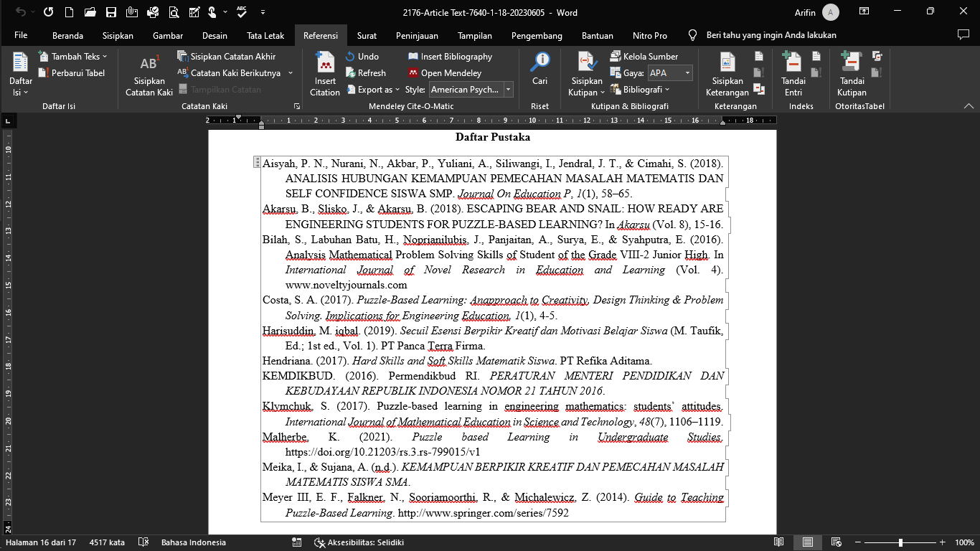Click Perbarui Tabel
Viewport: 980px width, 551px height.
[x=72, y=72]
